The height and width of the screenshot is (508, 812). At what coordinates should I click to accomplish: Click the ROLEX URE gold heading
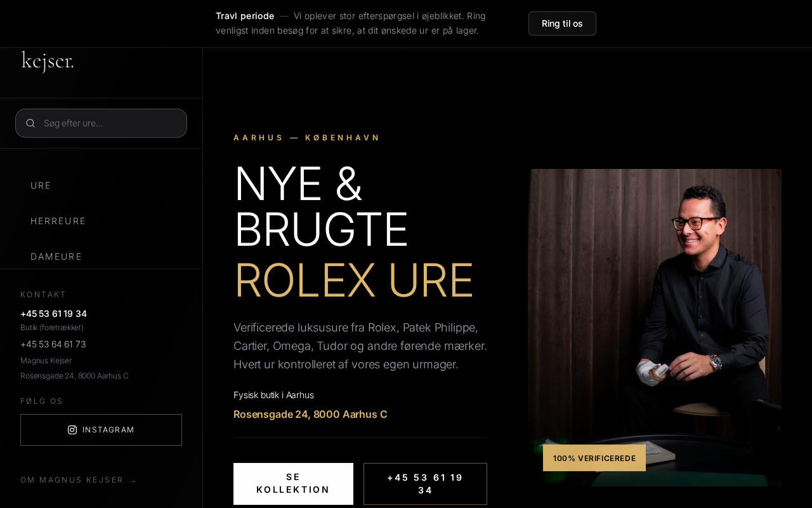click(353, 281)
